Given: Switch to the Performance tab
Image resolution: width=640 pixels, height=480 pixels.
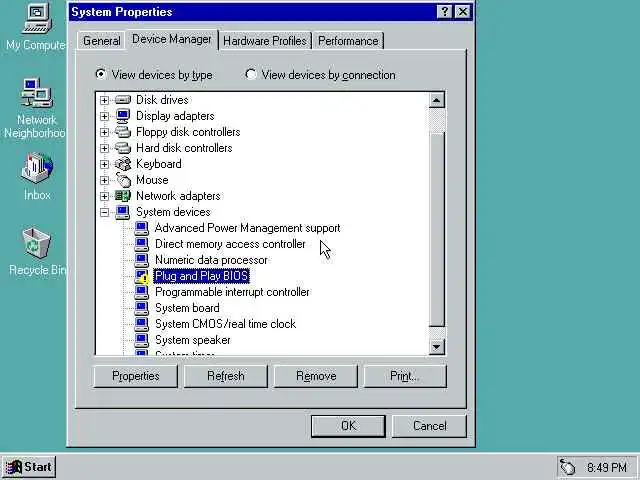Looking at the screenshot, I should pos(348,41).
